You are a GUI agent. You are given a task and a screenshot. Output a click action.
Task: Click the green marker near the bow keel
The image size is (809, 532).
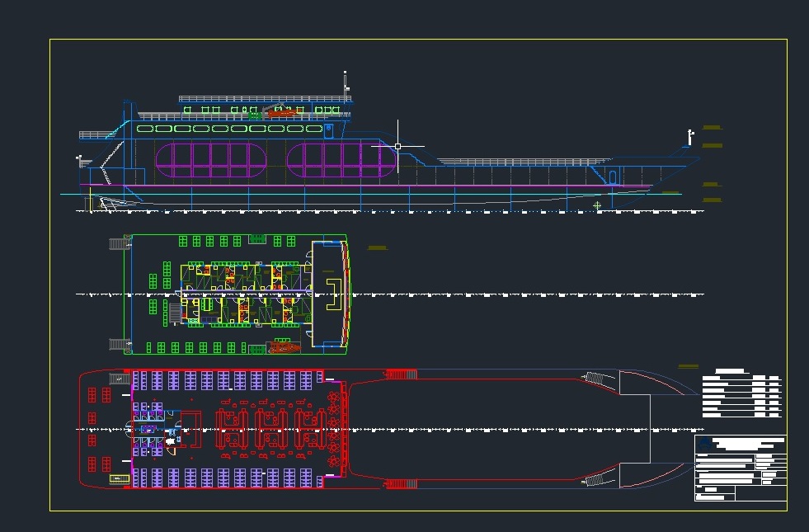[x=597, y=205]
